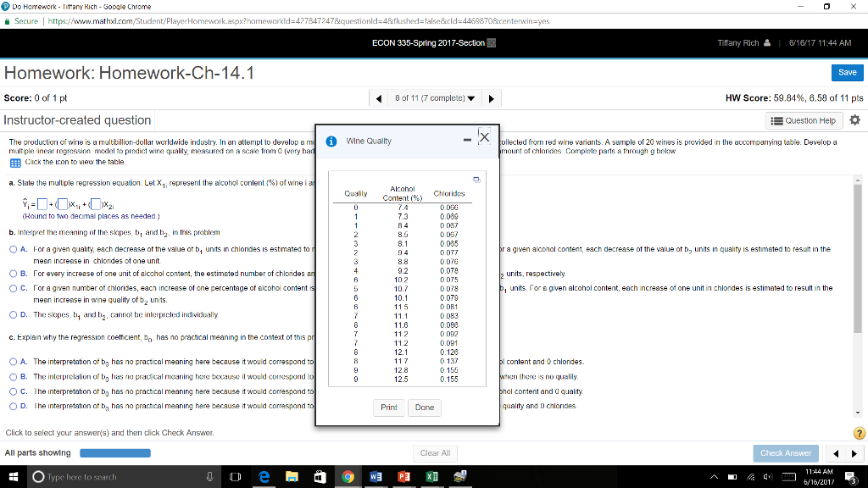Viewport: 868px width, 488px height.
Task: Open Microsoft Word from the taskbar
Action: 375,476
